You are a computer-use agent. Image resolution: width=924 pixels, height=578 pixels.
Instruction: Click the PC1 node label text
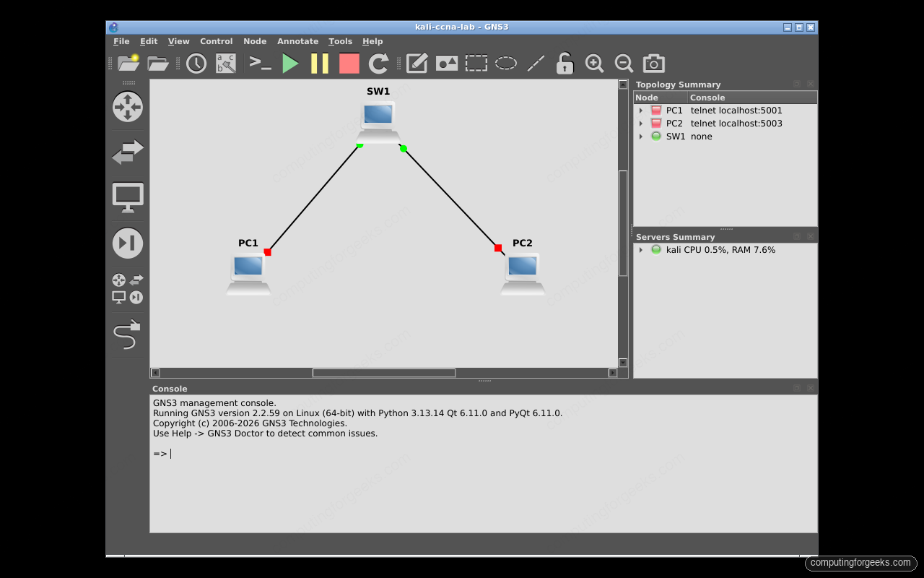(248, 243)
